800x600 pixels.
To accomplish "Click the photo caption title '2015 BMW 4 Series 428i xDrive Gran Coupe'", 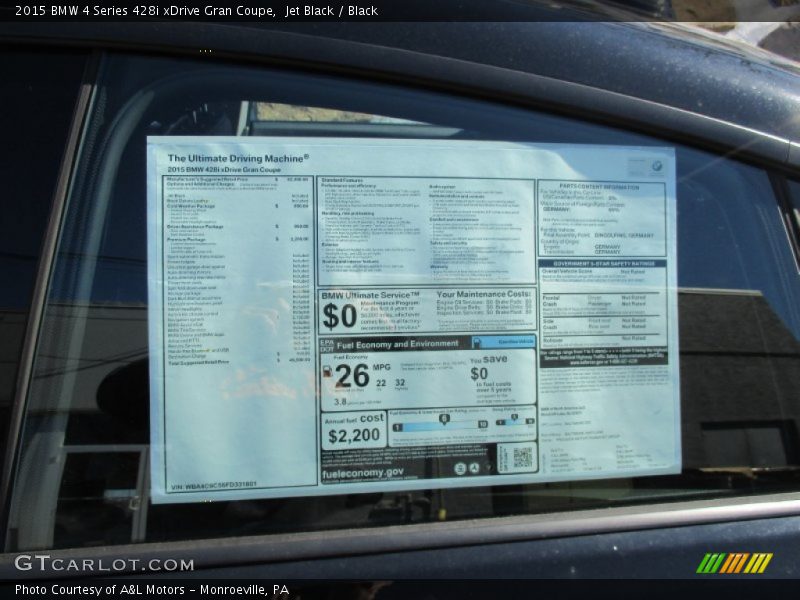I will click(144, 11).
